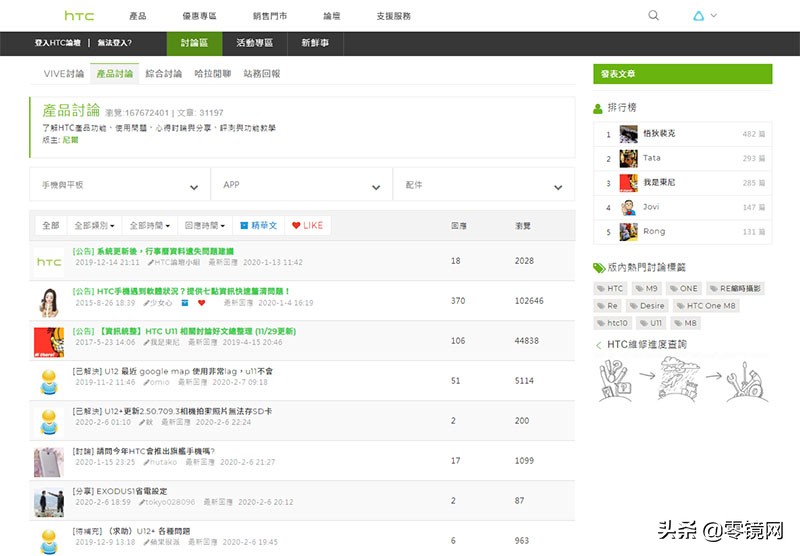The image size is (800, 556).
Task: Open 支援服務 in top navigation
Action: click(x=393, y=16)
